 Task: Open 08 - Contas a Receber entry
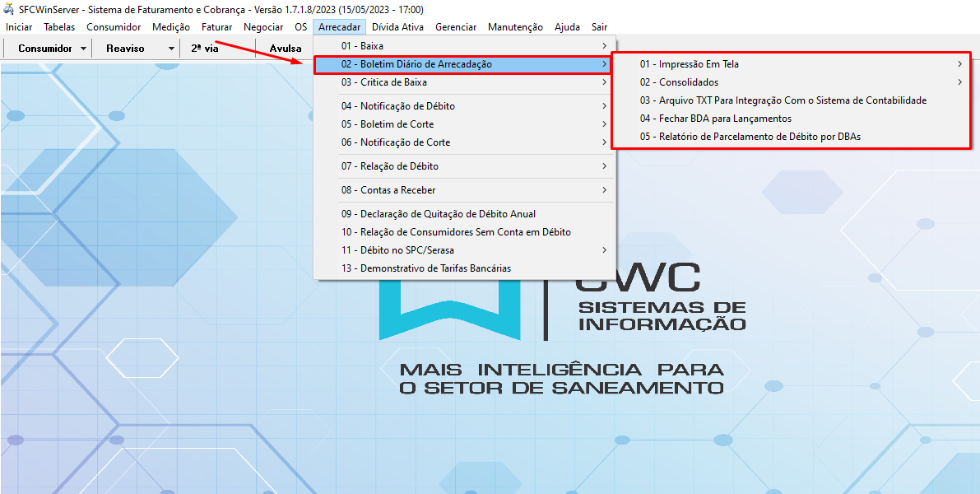465,190
